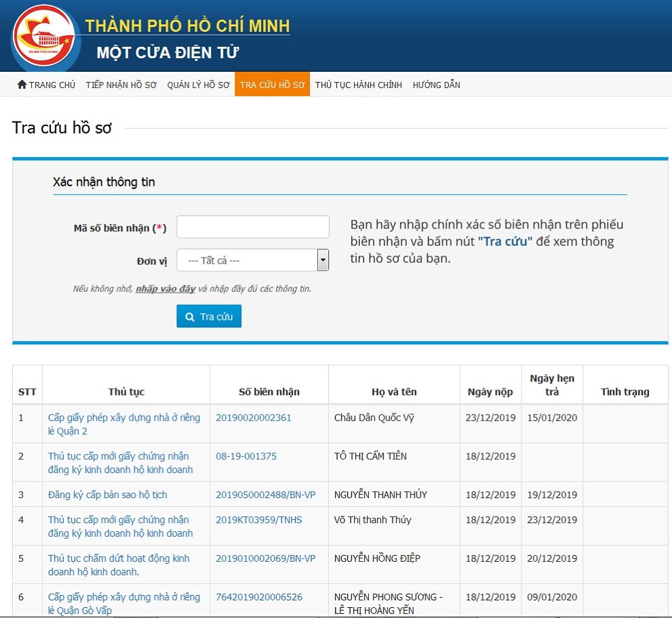
Task: Click the magnifier icon on Tra cứu button
Action: [x=190, y=317]
